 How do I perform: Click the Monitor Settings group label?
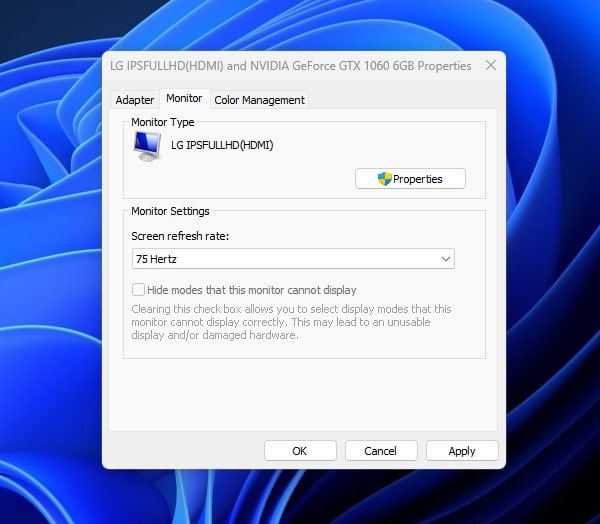pyautogui.click(x=170, y=211)
